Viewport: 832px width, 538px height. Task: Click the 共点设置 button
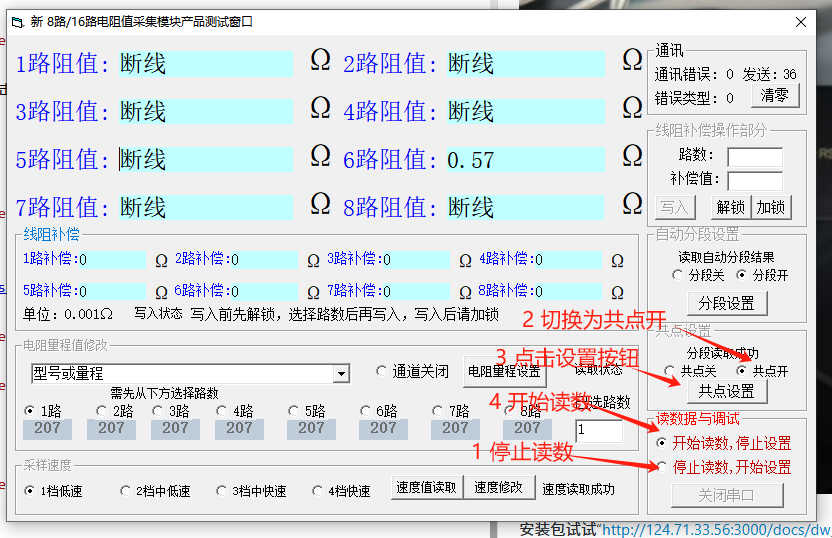point(726,391)
